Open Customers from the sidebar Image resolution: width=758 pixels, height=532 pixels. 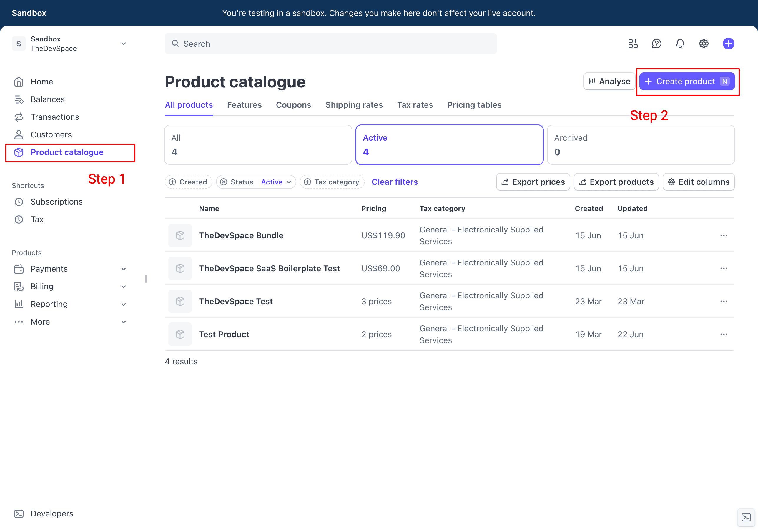(51, 134)
